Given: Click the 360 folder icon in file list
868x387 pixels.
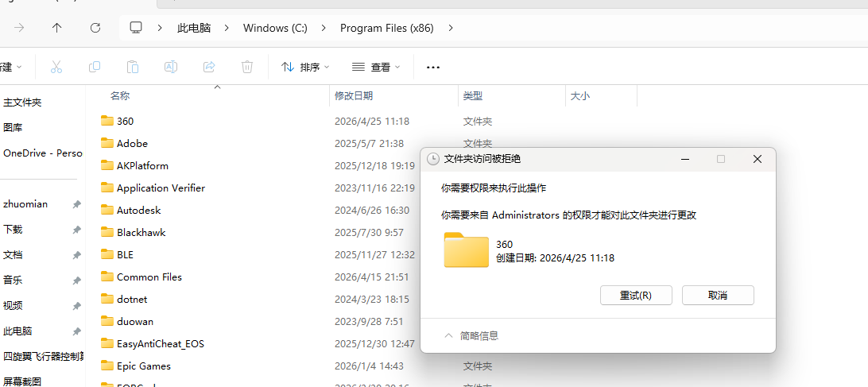Looking at the screenshot, I should 107,121.
